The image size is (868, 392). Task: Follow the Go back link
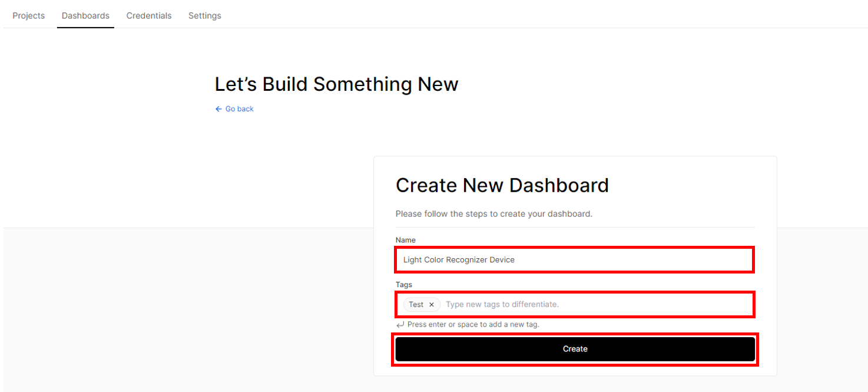click(239, 109)
